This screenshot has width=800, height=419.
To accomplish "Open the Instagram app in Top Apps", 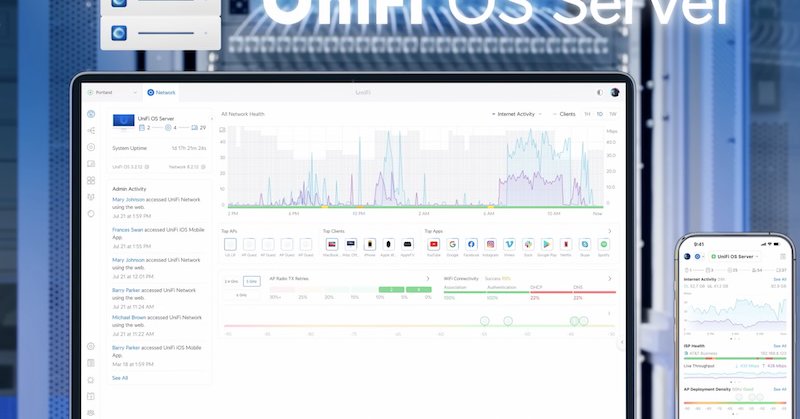I will click(x=490, y=244).
